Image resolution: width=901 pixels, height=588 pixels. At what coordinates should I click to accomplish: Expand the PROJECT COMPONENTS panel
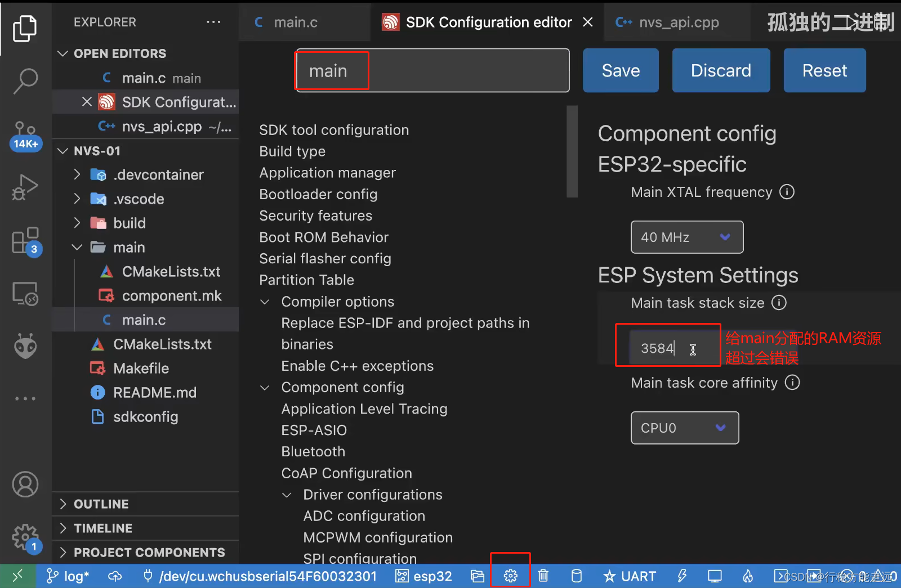(x=63, y=552)
